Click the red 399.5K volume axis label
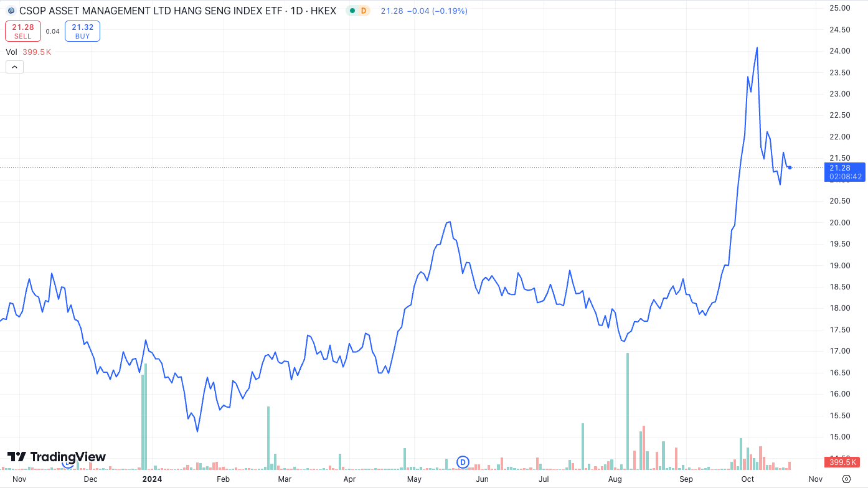The image size is (868, 488). pos(842,462)
